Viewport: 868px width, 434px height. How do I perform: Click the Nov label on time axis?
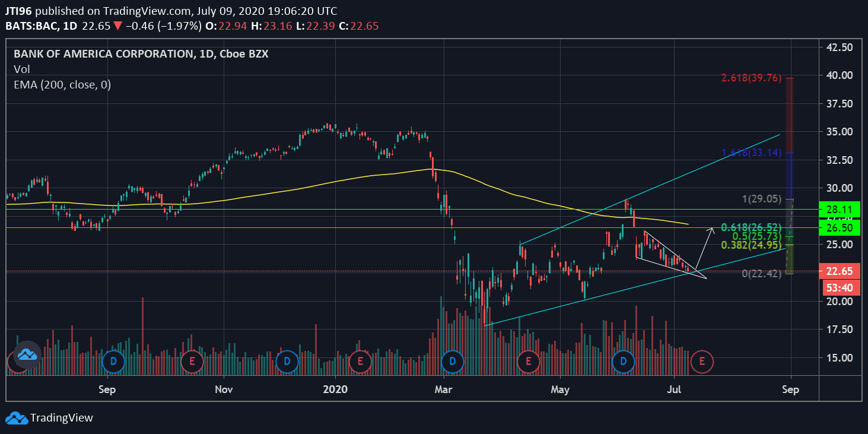pyautogui.click(x=224, y=389)
